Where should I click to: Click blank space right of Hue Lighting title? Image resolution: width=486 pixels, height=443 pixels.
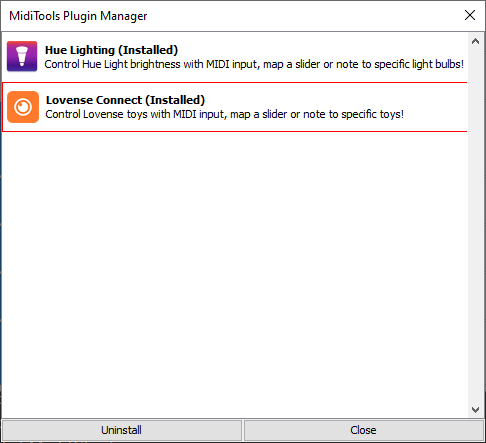pos(320,50)
